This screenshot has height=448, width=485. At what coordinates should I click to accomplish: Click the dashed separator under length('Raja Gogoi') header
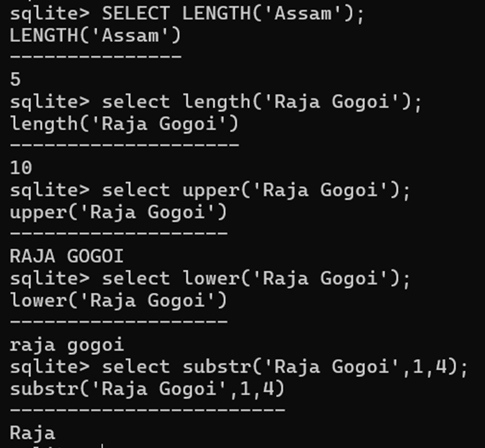pos(124,145)
